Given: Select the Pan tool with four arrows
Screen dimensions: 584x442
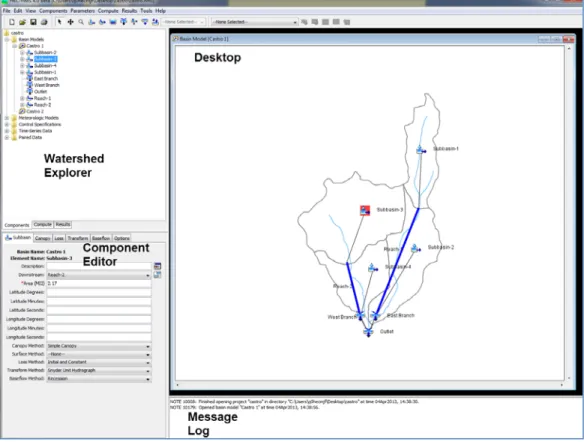Looking at the screenshot, I should [70, 22].
